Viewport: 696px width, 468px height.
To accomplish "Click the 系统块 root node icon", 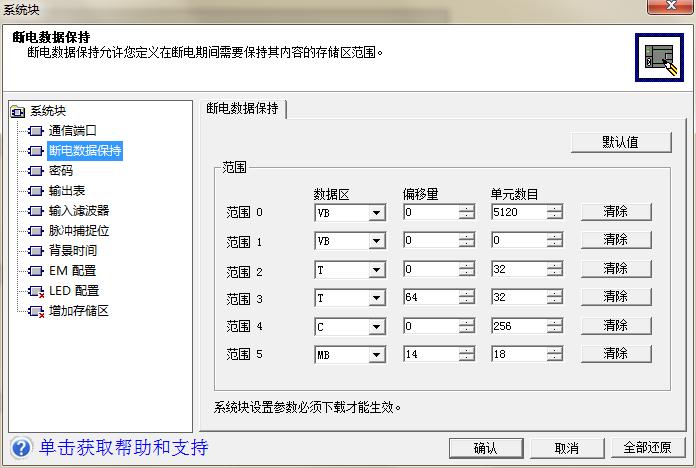I will coord(17,111).
